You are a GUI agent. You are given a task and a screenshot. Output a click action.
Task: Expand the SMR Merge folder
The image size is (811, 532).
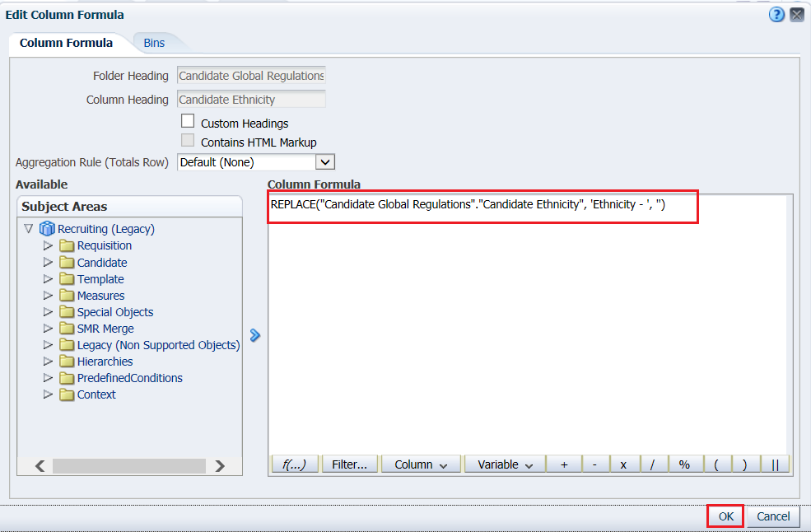click(x=48, y=328)
